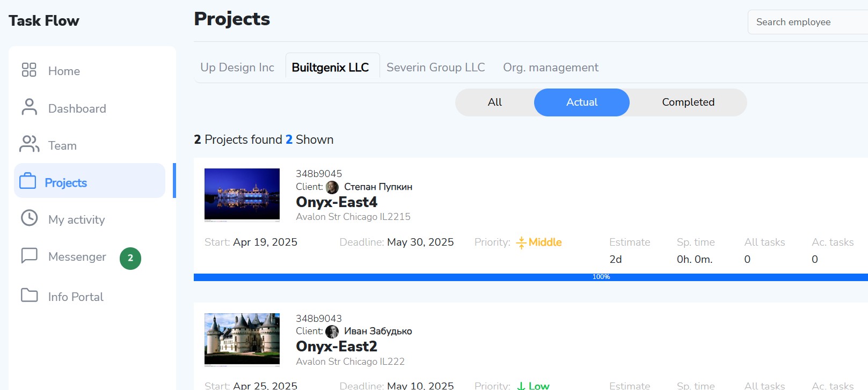
Task: Click the Team people icon
Action: (30, 144)
